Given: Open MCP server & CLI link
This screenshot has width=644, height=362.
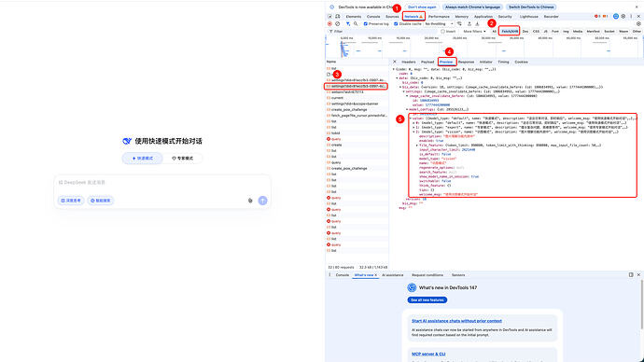Looking at the screenshot, I should pos(428,354).
